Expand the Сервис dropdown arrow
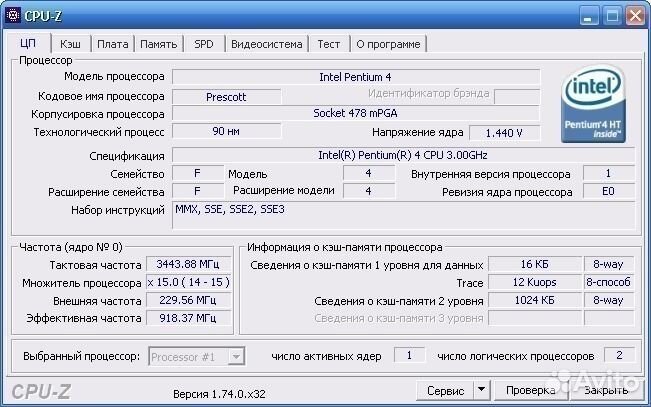The width and height of the screenshot is (651, 407). (482, 390)
